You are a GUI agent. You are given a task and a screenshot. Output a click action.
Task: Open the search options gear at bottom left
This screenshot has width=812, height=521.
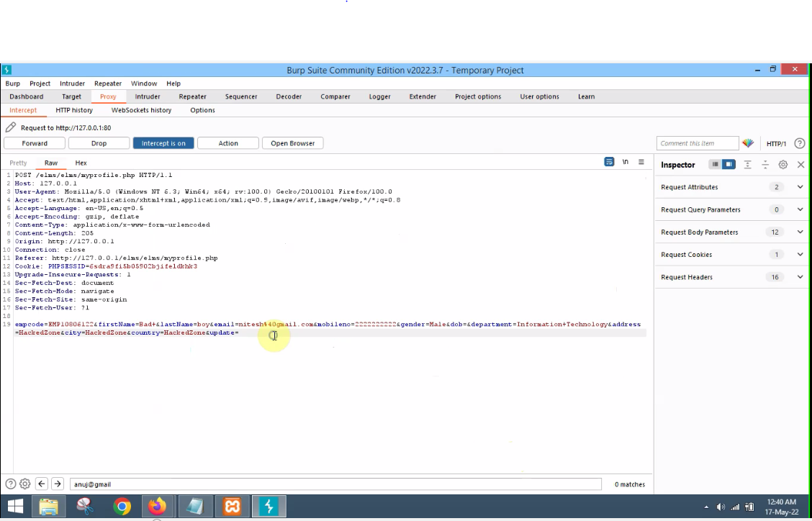[24, 484]
